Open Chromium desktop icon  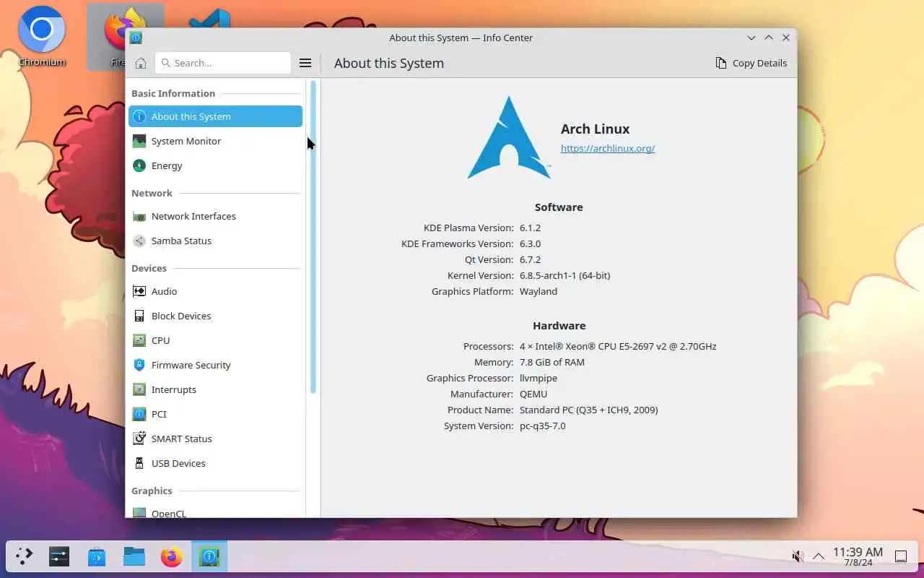(42, 36)
